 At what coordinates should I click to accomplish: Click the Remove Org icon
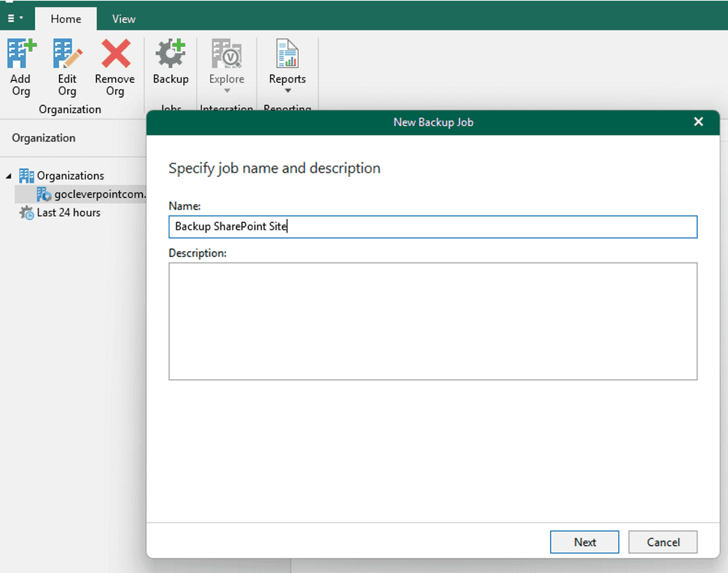pos(115,54)
